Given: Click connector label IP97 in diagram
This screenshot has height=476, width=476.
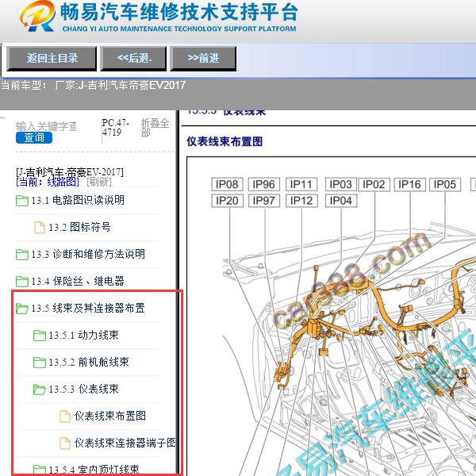Looking at the screenshot, I should click(x=264, y=201).
